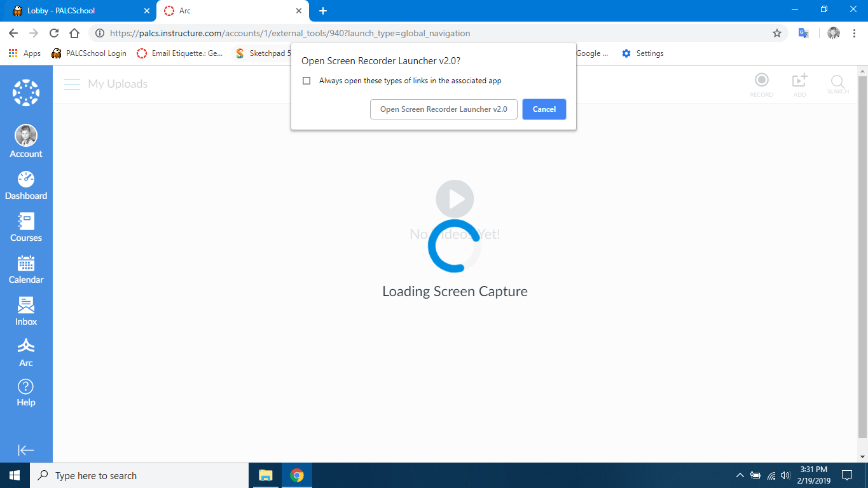
Task: Click the browser Home button
Action: 74,33
